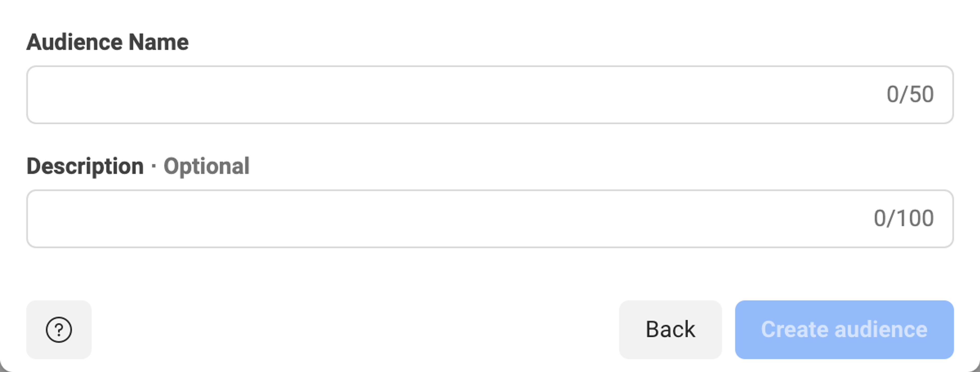The image size is (980, 372).
Task: Activate the input showing the 0/100 limit
Action: tap(490, 219)
